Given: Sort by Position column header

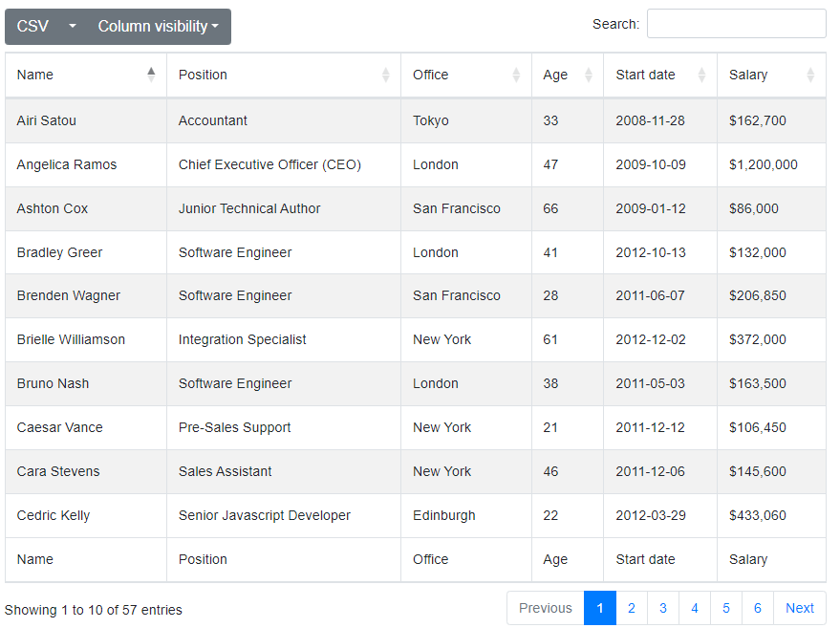Looking at the screenshot, I should [x=284, y=75].
